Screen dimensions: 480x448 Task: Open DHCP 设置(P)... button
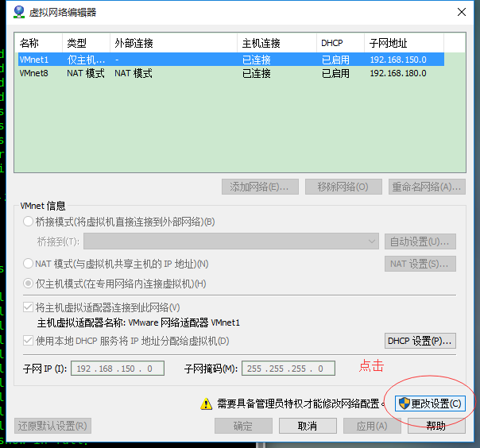pos(420,341)
